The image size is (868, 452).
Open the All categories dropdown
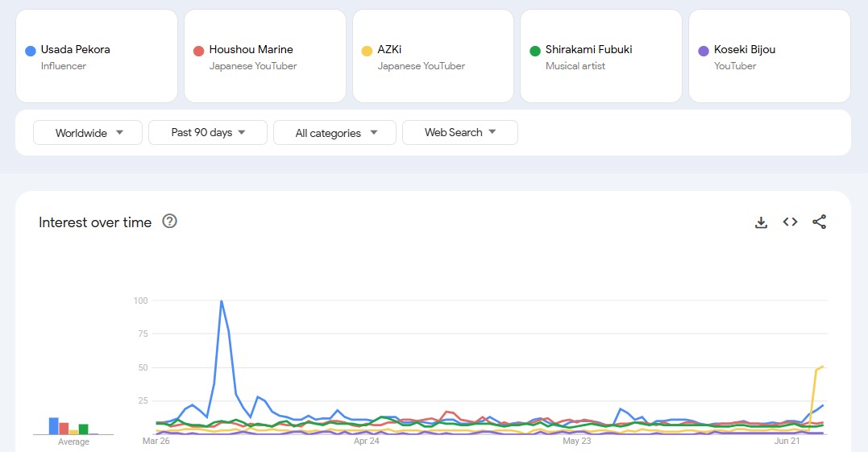(x=335, y=133)
